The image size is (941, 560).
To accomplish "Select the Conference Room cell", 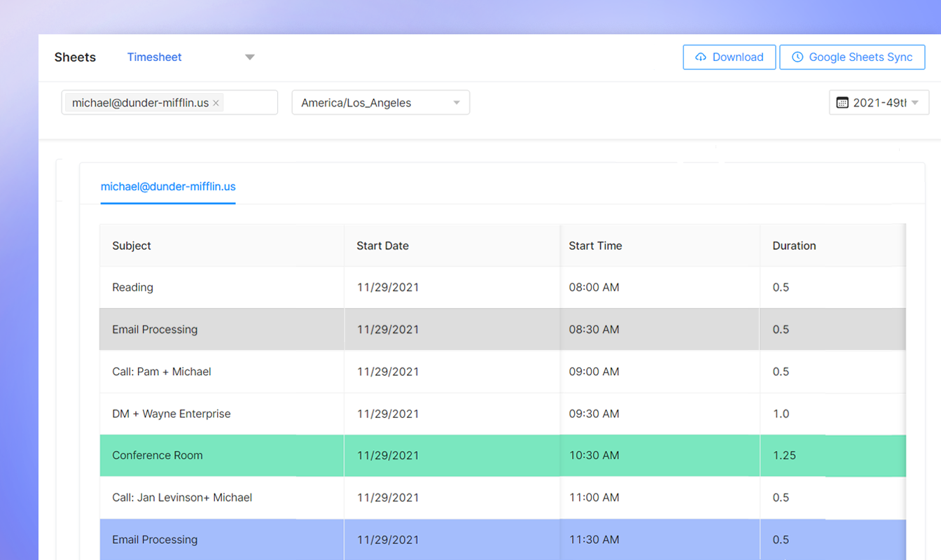I will coord(222,456).
